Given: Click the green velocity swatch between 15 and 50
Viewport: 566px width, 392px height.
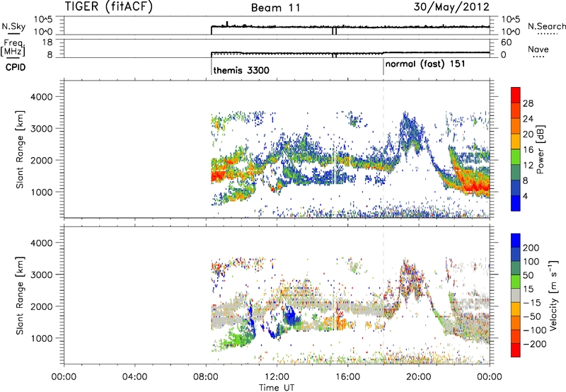Looking at the screenshot, I should tap(516, 282).
